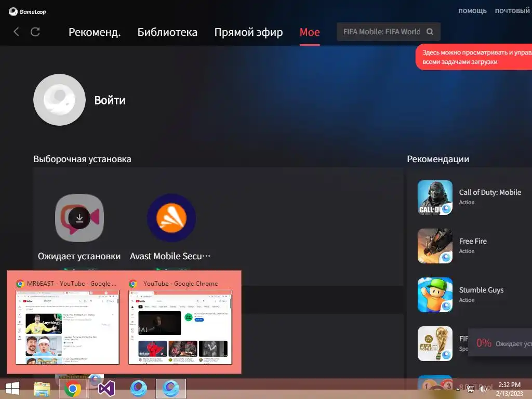Open Visual Studio from the taskbar
This screenshot has width=532, height=399.
click(x=106, y=389)
